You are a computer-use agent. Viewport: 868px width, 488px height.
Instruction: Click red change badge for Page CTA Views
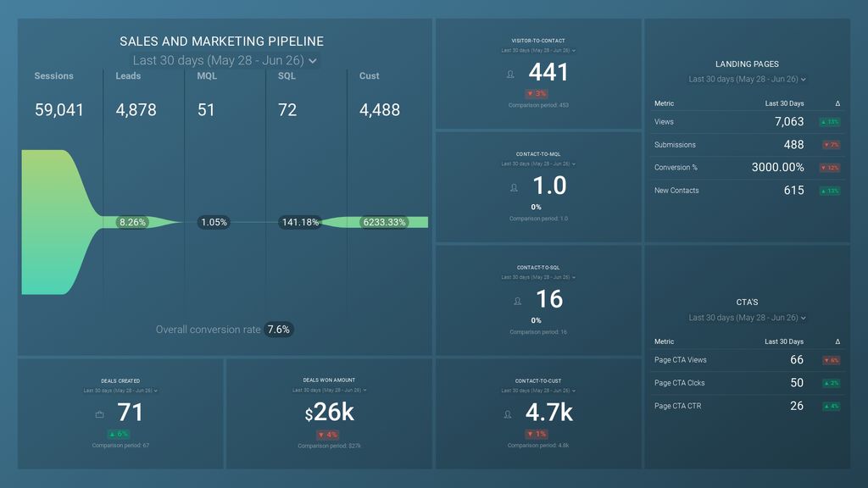coord(831,360)
